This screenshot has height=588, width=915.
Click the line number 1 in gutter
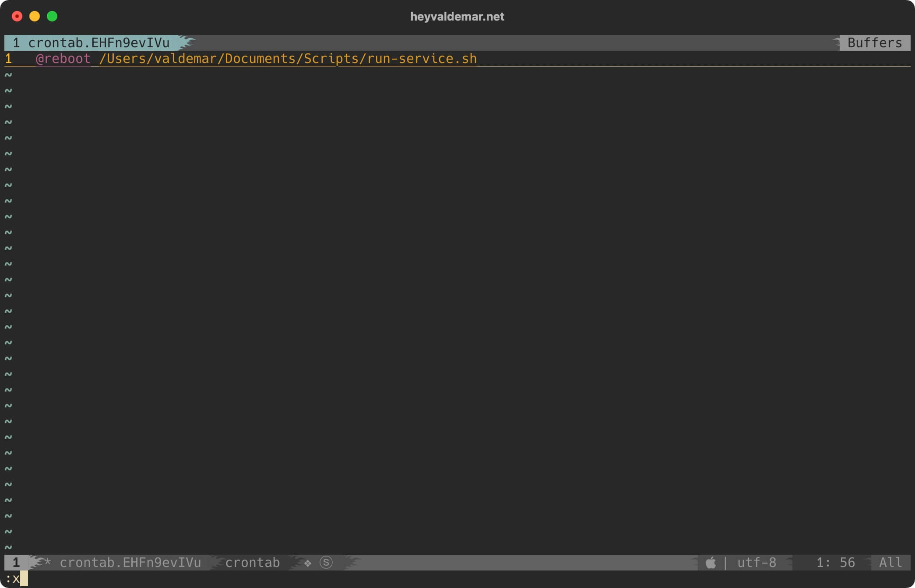point(9,59)
